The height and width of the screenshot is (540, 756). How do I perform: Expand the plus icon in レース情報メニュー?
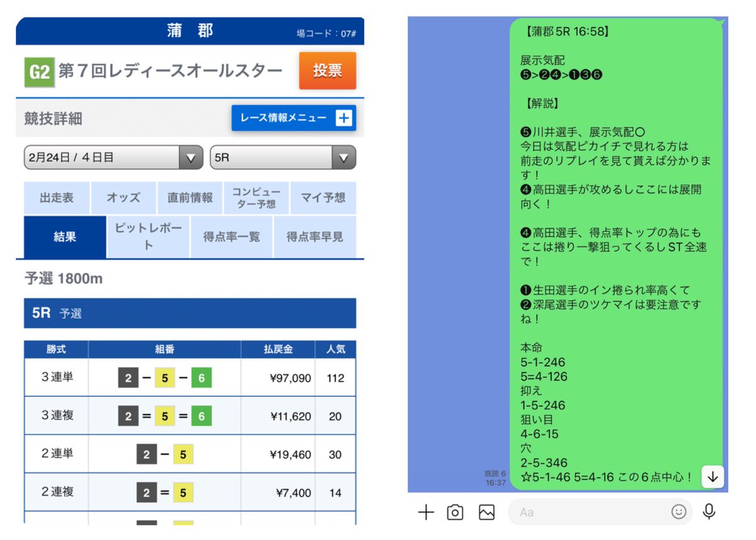click(343, 118)
